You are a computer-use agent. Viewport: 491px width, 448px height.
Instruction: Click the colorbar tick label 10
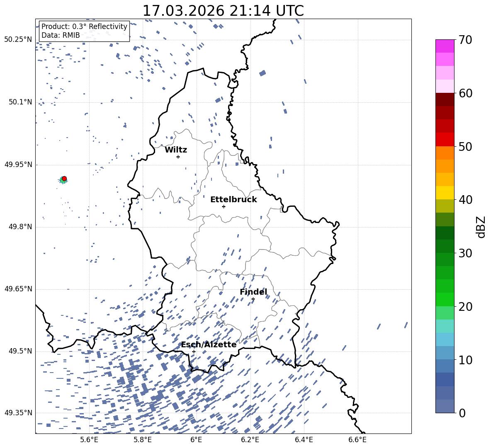coord(465,360)
